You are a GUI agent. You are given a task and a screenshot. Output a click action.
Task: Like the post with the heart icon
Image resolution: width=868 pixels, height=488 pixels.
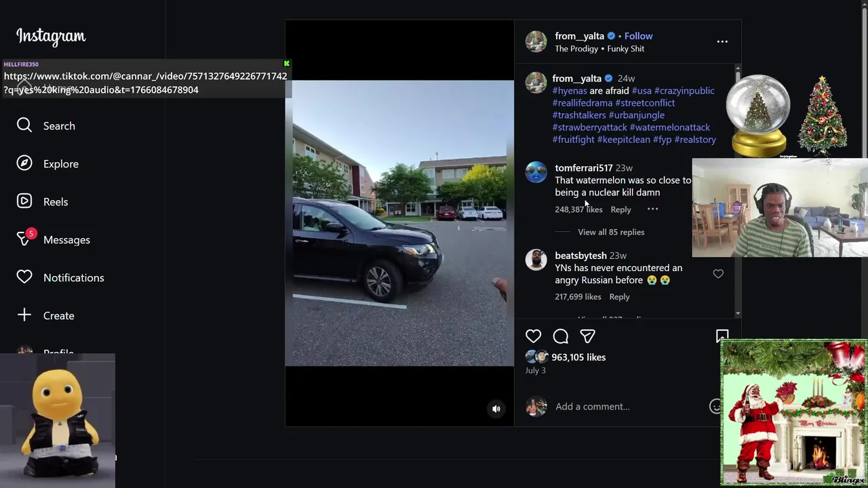point(533,336)
